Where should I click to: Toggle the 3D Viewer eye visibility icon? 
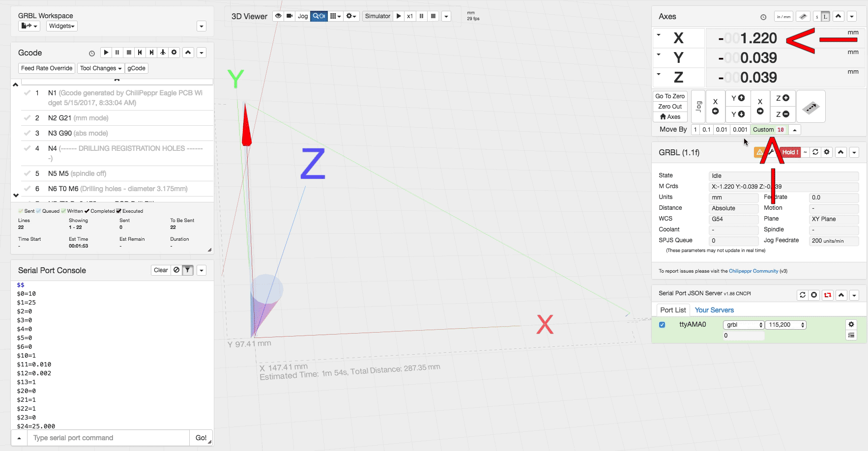point(278,16)
